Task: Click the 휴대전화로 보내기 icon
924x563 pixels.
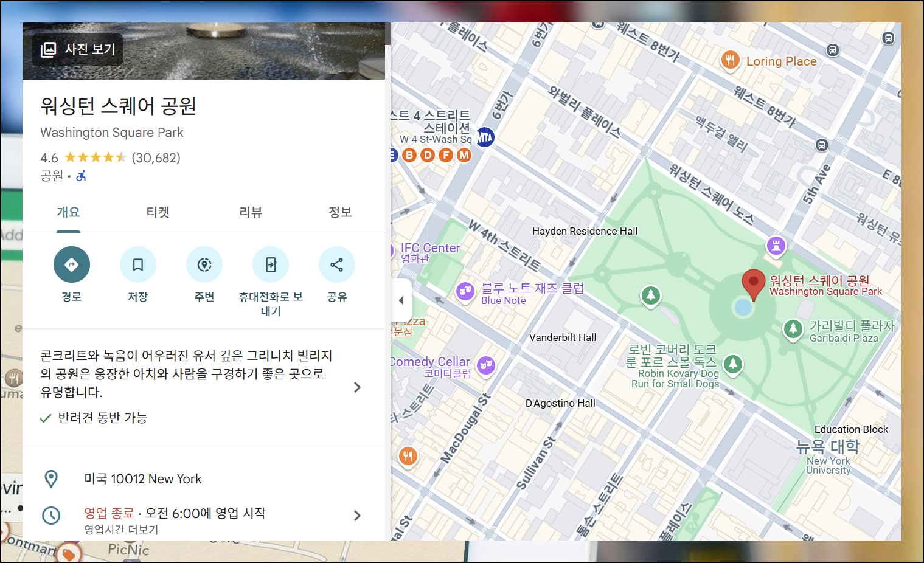Action: [271, 264]
